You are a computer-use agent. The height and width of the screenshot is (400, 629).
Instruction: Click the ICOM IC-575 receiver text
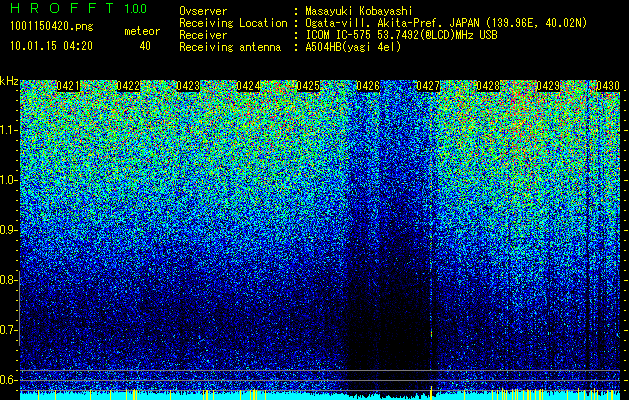(401, 35)
